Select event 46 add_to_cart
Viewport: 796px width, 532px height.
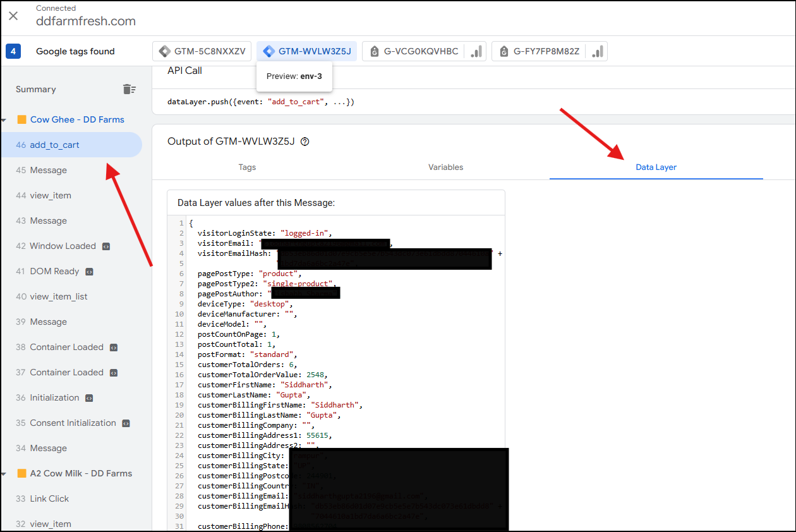(71, 145)
